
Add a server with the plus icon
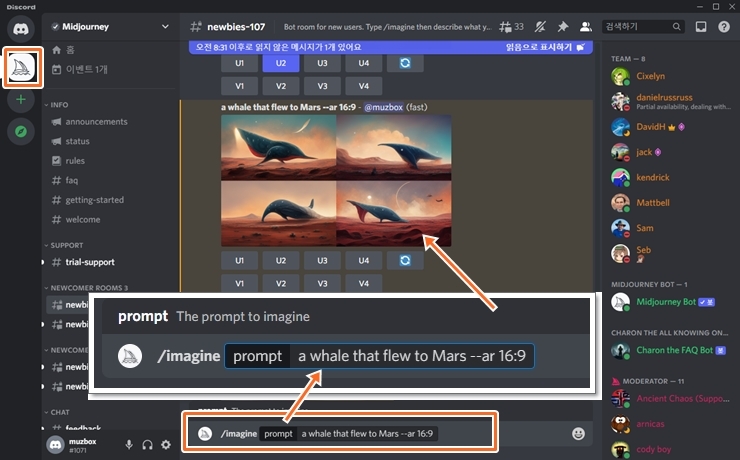pyautogui.click(x=20, y=100)
